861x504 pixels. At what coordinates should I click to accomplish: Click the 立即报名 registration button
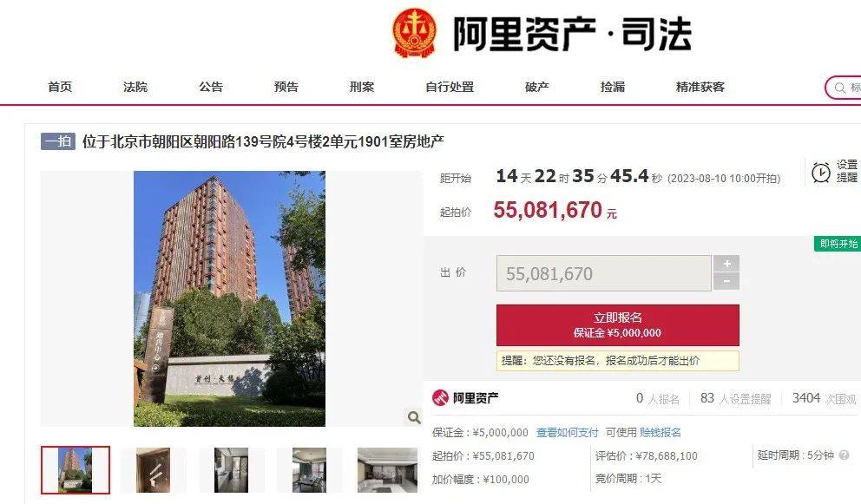618,325
